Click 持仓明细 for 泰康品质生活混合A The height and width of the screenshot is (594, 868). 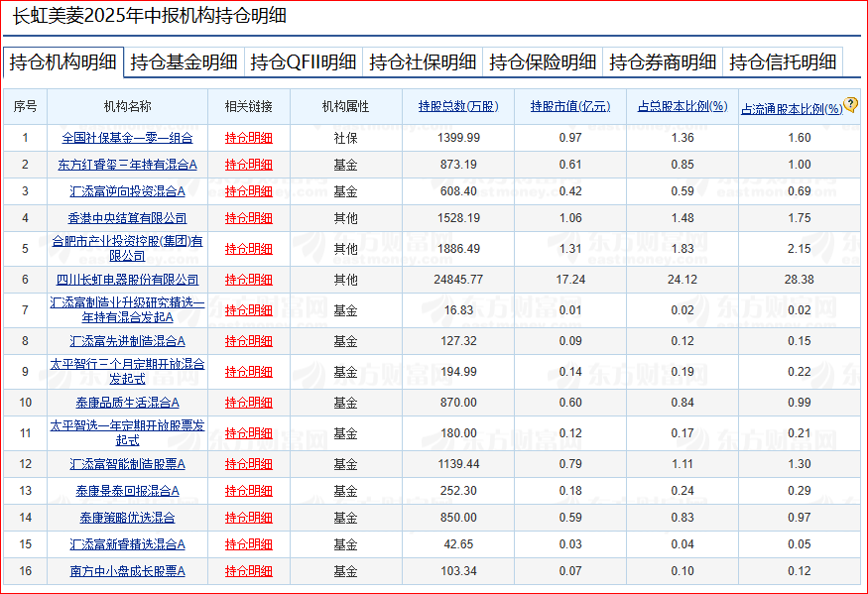[x=249, y=403]
